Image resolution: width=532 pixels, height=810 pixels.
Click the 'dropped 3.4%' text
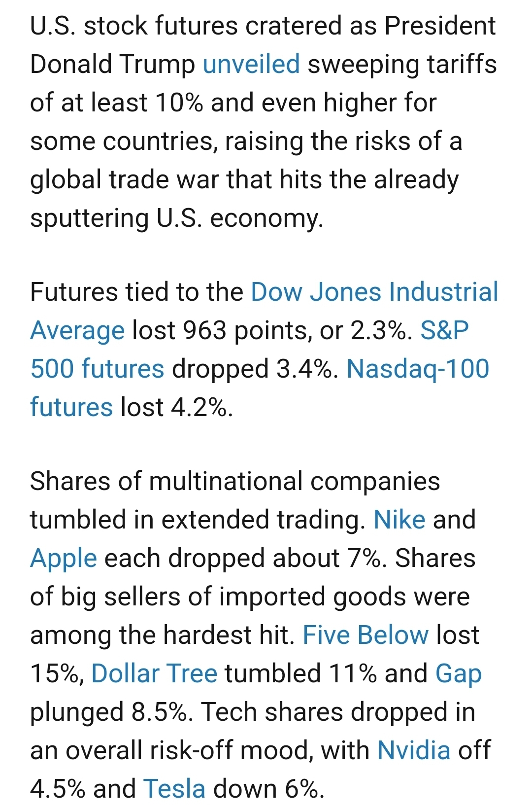pyautogui.click(x=251, y=369)
